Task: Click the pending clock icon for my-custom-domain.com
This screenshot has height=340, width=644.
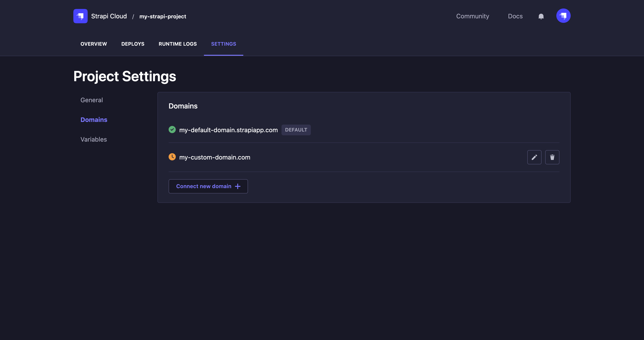Action: 172,156
